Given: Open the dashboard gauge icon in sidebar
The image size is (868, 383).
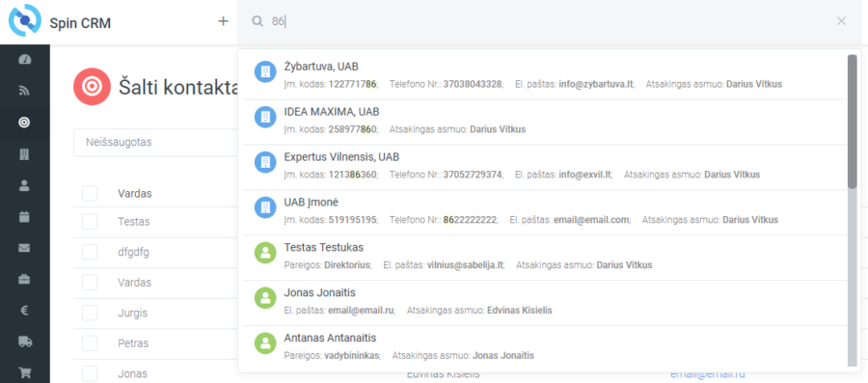Looking at the screenshot, I should click(x=24, y=59).
